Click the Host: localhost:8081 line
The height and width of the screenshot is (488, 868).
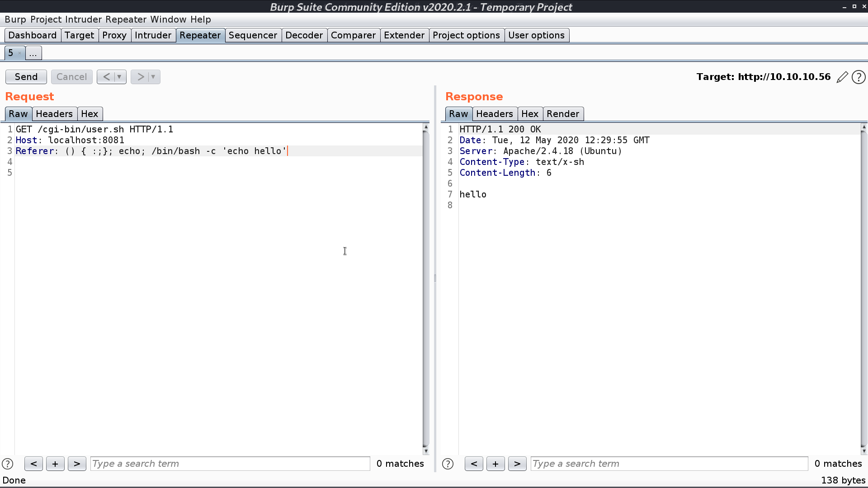[70, 140]
